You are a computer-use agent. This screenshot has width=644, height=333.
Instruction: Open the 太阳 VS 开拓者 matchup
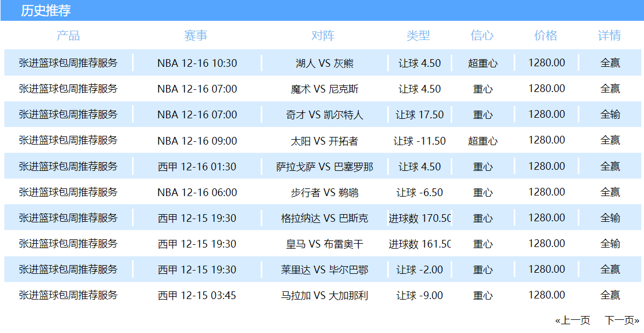click(324, 141)
